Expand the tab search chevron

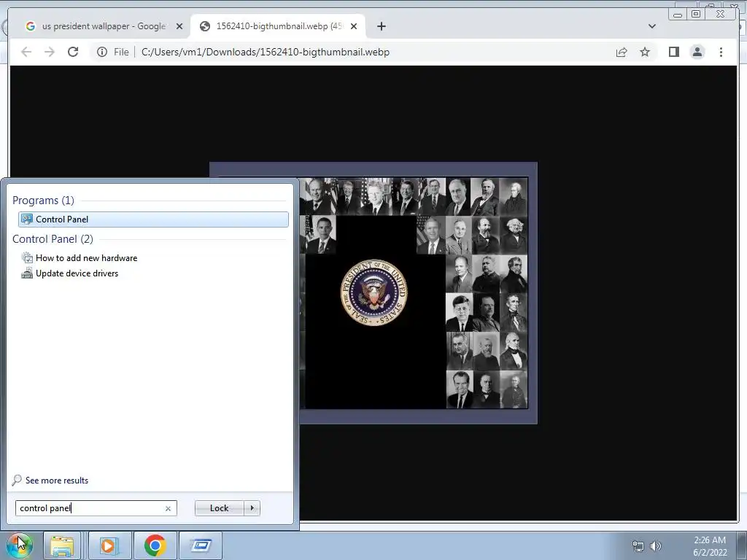click(x=651, y=26)
